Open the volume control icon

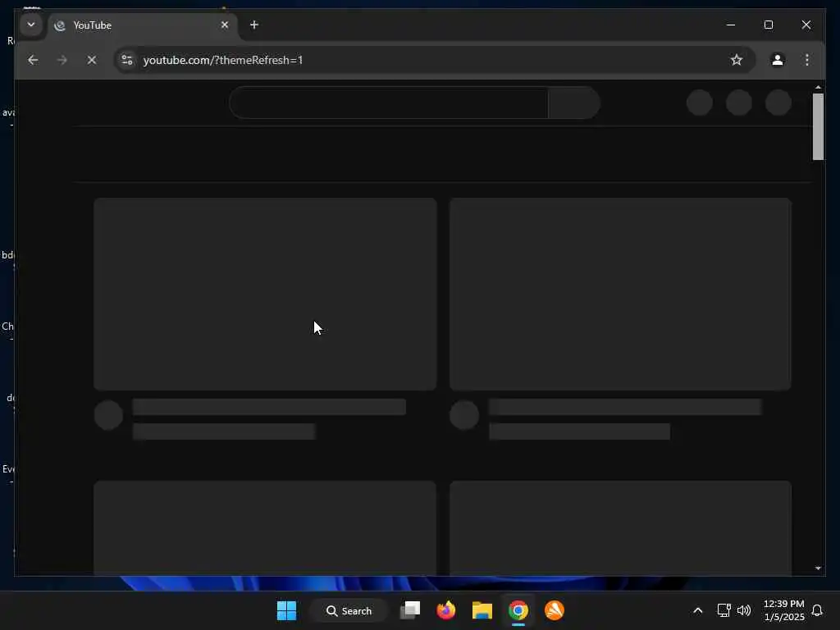point(744,610)
